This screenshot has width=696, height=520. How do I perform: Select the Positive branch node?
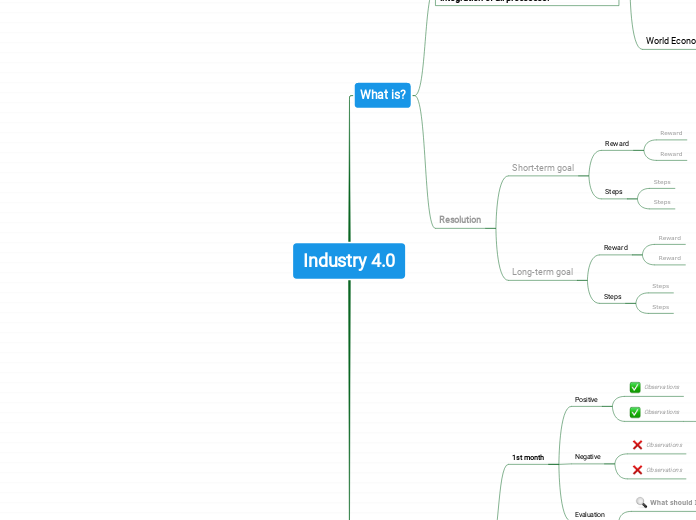pos(586,400)
